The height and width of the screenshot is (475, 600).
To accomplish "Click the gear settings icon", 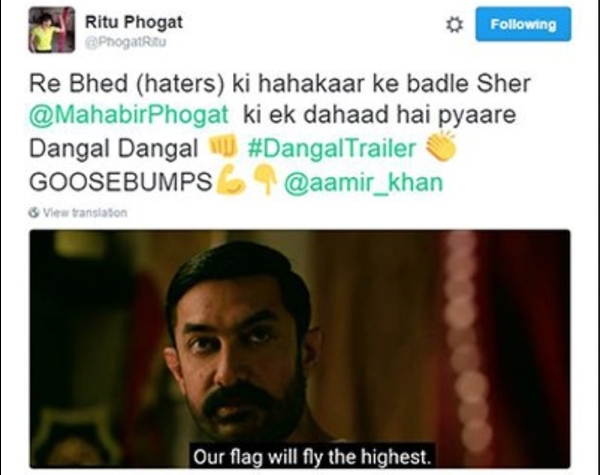I will pyautogui.click(x=454, y=25).
